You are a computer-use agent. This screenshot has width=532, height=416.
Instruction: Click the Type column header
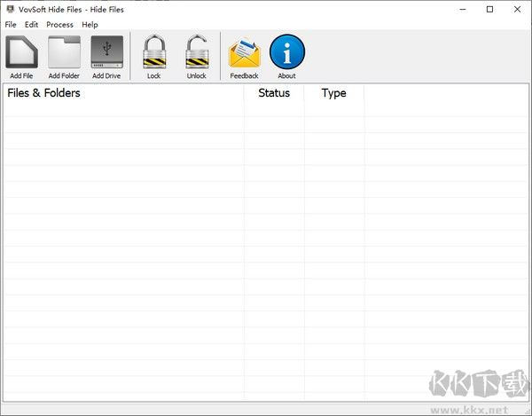pos(334,93)
